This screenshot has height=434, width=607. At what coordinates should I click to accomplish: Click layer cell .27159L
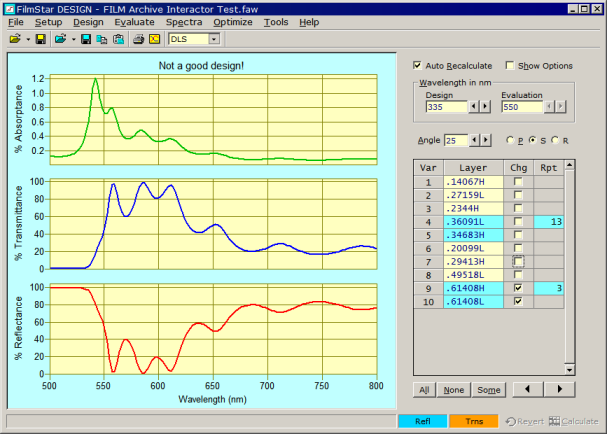(x=473, y=195)
